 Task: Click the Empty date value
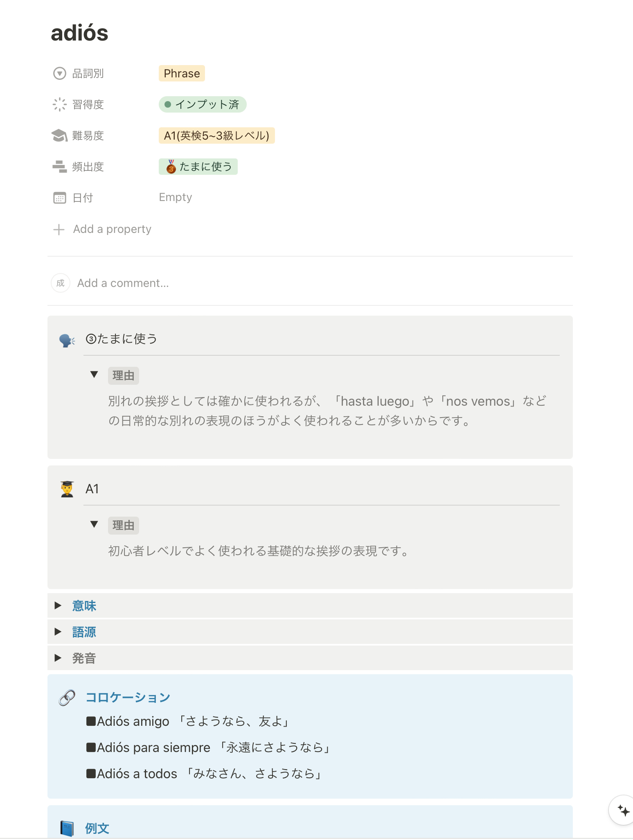pos(176,197)
